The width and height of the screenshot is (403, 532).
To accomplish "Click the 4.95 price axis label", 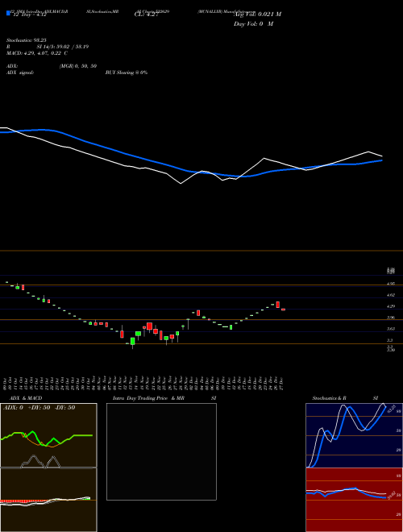I will pos(391,284).
